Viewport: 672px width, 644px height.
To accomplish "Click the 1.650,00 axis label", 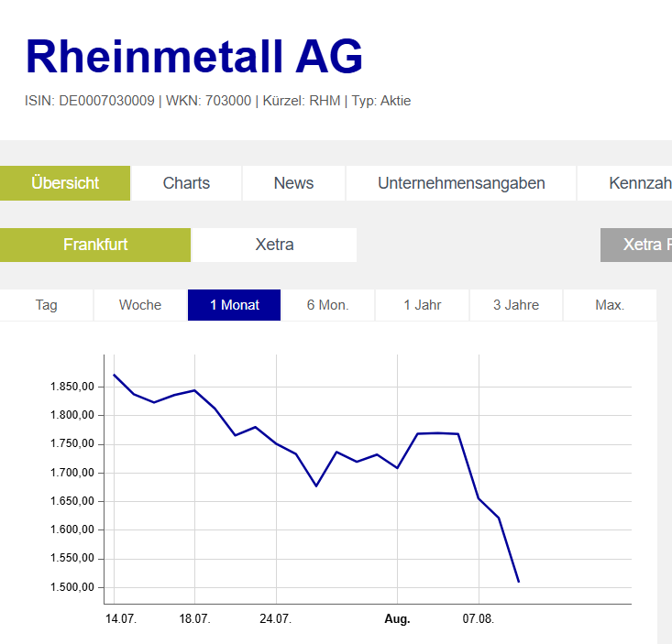I will [72, 501].
